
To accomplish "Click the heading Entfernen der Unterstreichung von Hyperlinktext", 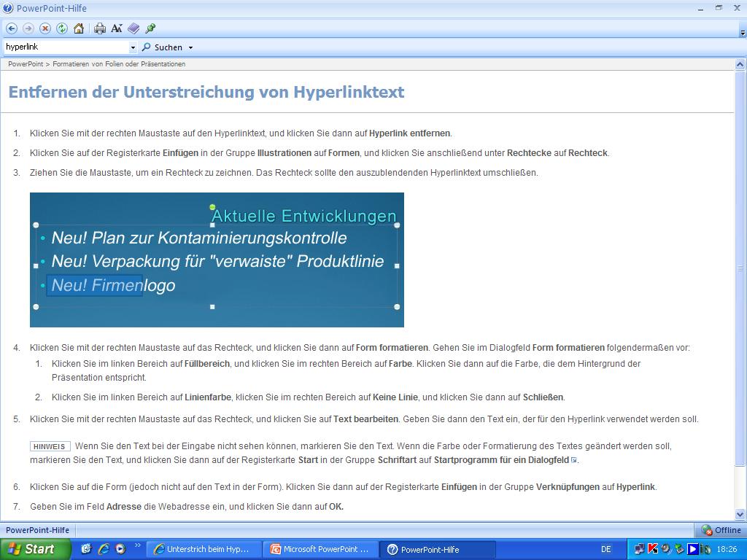I will coord(206,92).
